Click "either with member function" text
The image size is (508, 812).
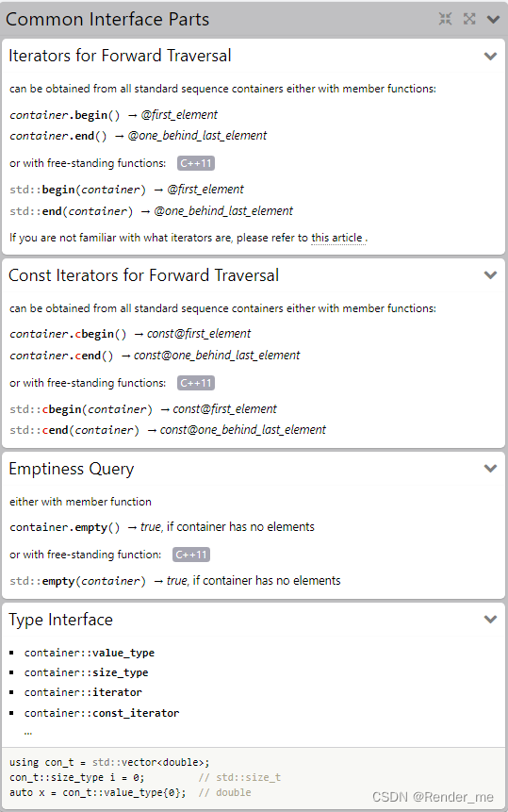[x=80, y=502]
